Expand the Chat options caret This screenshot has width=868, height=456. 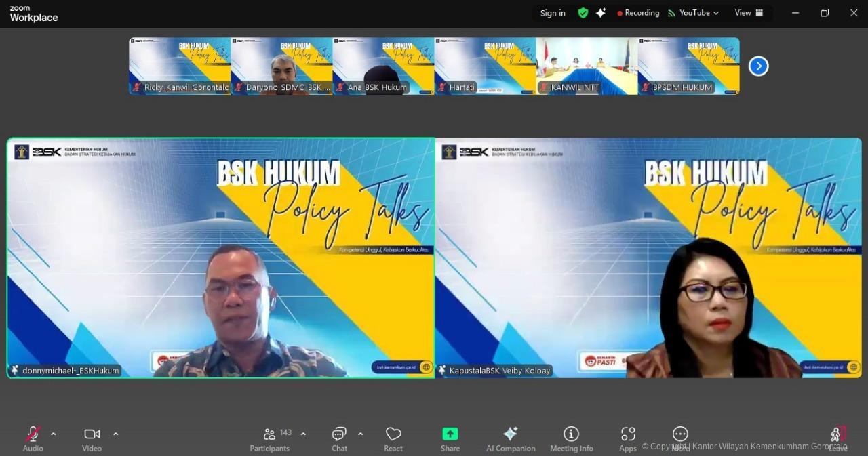360,434
